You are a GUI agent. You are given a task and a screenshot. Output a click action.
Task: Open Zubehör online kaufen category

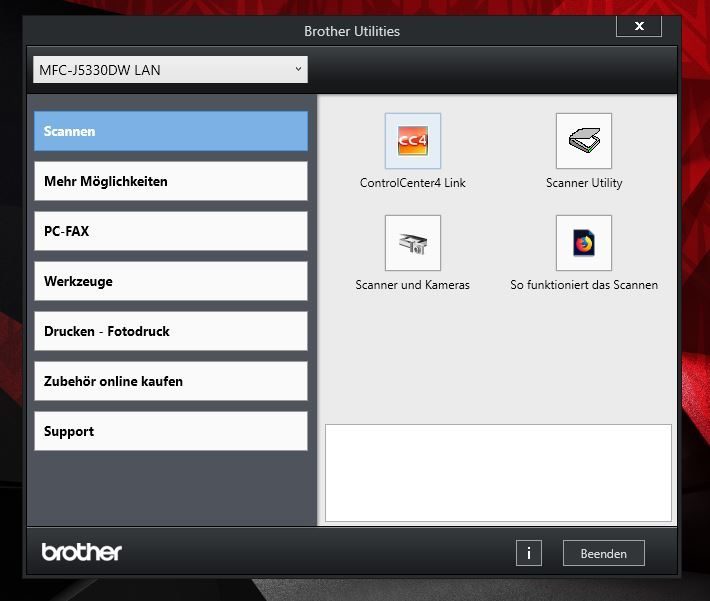[x=171, y=381]
